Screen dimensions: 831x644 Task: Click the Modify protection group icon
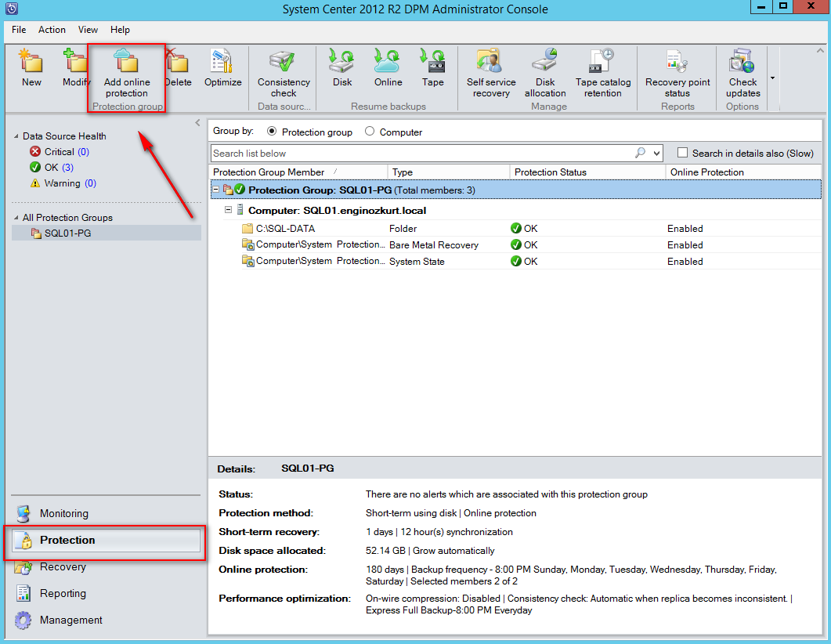[75, 61]
